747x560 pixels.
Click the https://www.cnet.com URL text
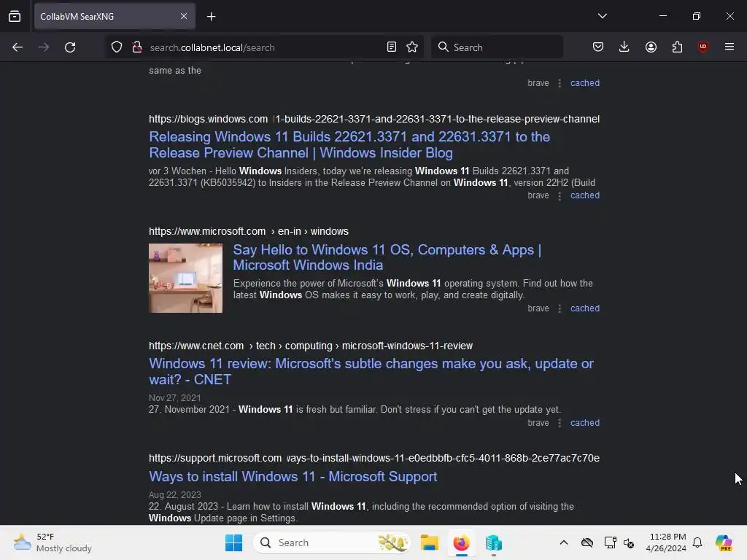point(196,346)
